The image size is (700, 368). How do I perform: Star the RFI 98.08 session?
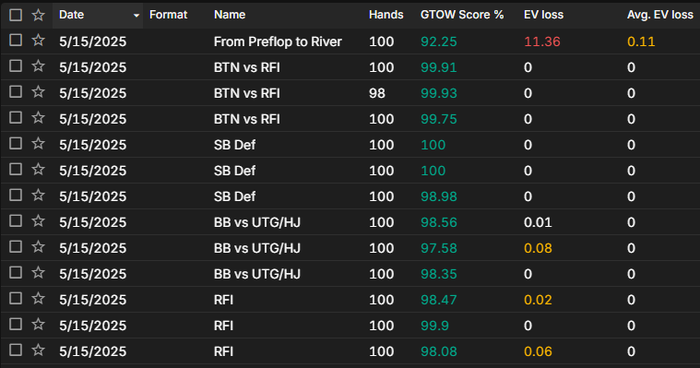[x=38, y=351]
